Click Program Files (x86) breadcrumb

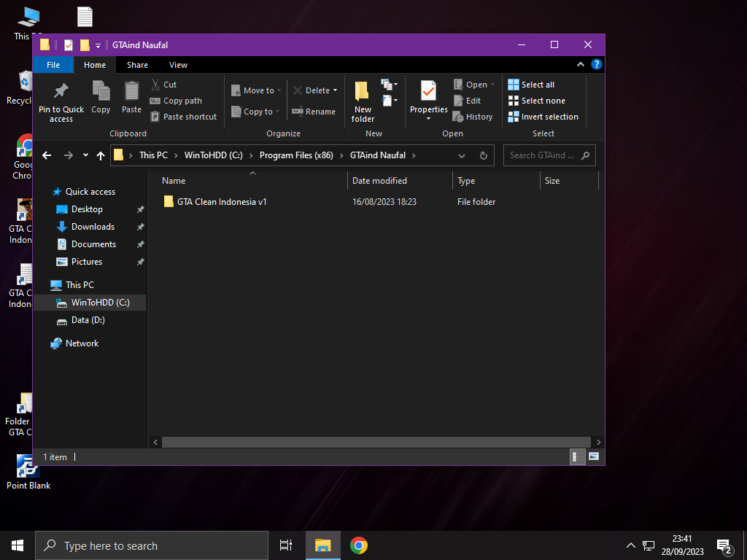(x=296, y=155)
